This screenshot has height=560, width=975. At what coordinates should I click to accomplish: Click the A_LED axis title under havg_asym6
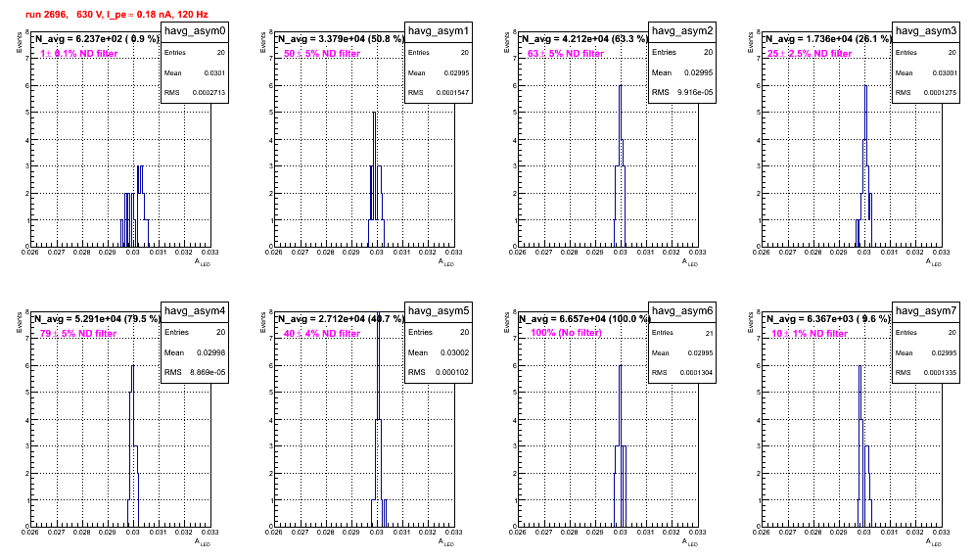pyautogui.click(x=690, y=542)
